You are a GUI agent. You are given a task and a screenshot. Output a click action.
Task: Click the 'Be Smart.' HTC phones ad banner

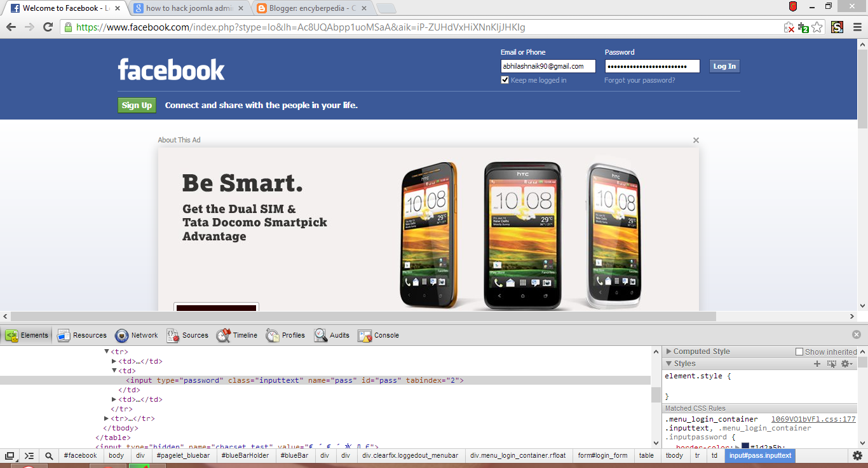428,230
